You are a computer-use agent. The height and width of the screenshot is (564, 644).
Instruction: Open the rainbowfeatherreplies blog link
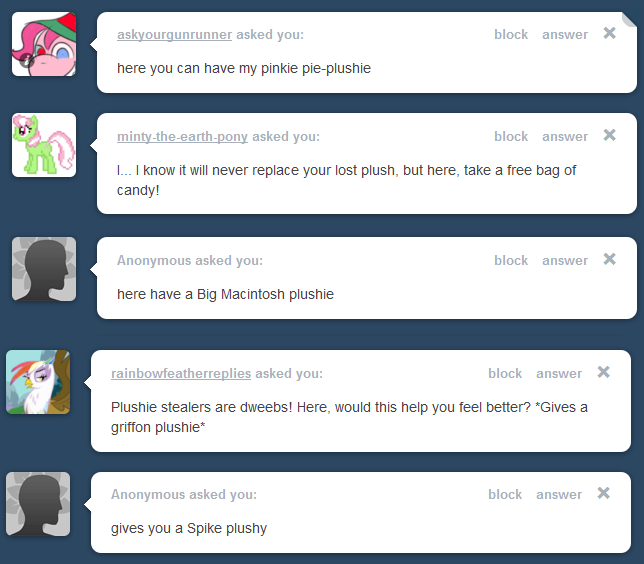pos(181,373)
